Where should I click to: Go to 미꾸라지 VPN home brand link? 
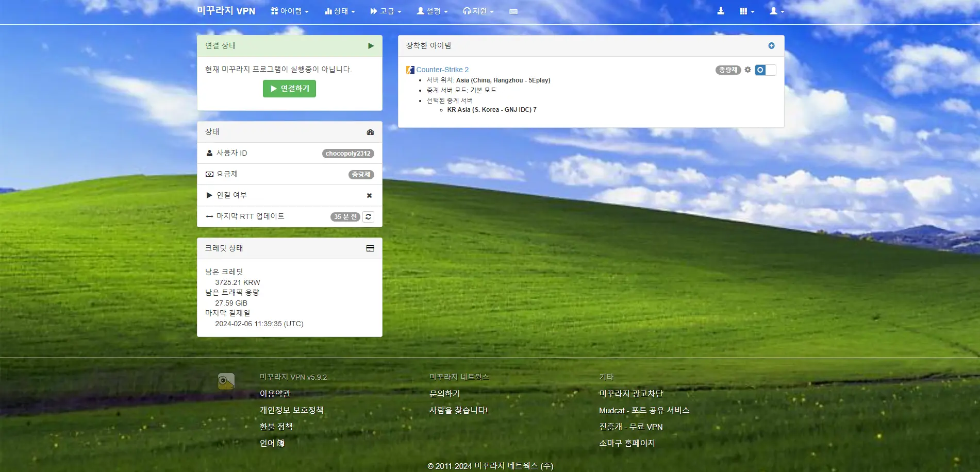226,11
